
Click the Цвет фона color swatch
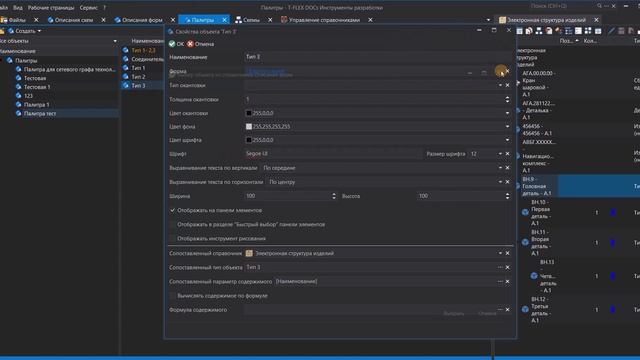point(249,127)
